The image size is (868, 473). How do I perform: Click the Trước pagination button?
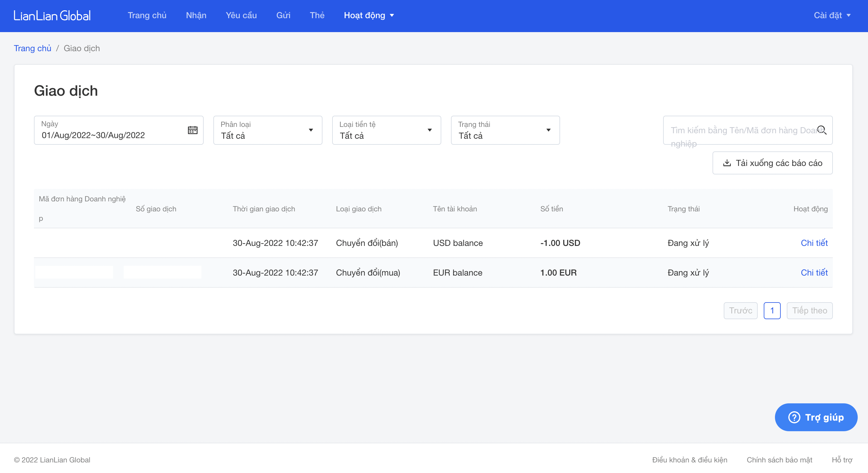click(x=740, y=310)
